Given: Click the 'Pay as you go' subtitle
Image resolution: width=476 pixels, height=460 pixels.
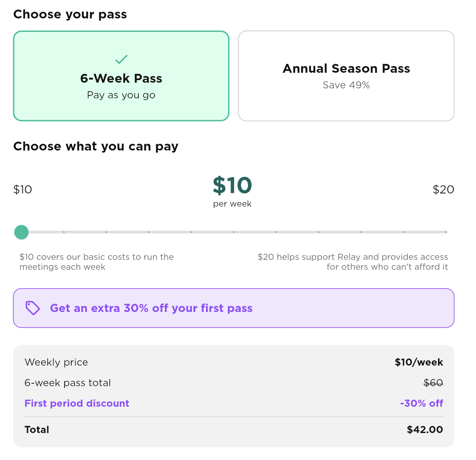Looking at the screenshot, I should [x=121, y=95].
